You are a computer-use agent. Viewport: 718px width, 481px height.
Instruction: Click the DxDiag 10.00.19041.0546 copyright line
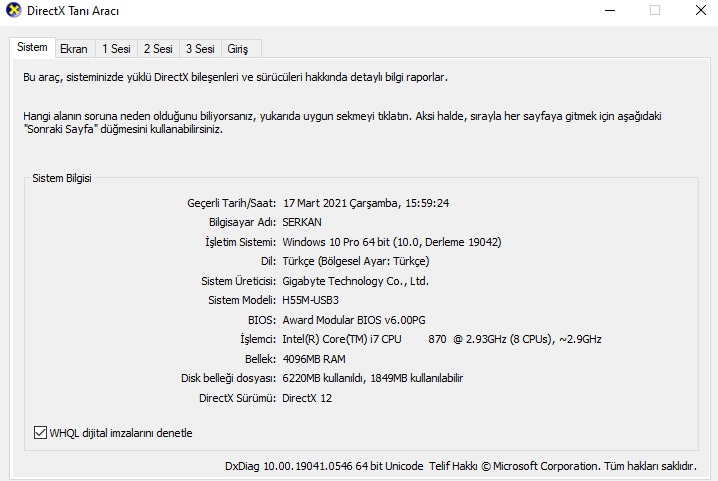click(461, 466)
